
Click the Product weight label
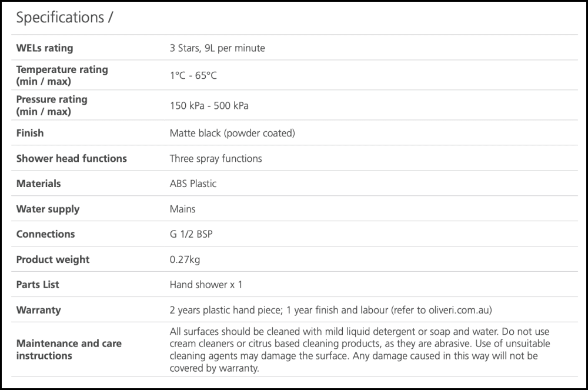[x=53, y=259]
